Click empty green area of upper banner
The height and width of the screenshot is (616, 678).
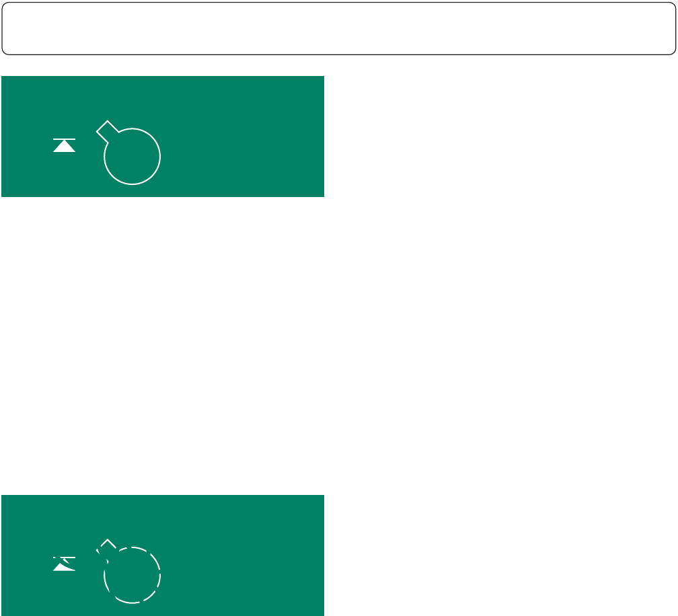[x=242, y=137]
